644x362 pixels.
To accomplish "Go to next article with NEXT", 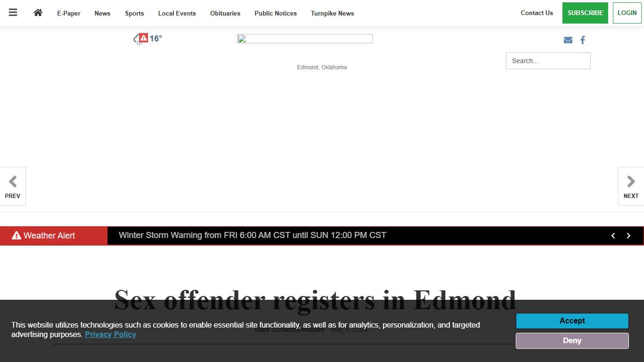I will (631, 186).
